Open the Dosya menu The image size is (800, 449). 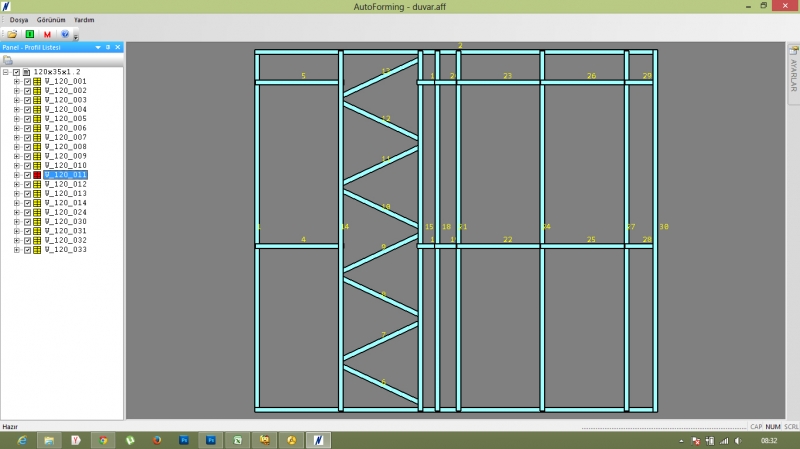(x=19, y=20)
